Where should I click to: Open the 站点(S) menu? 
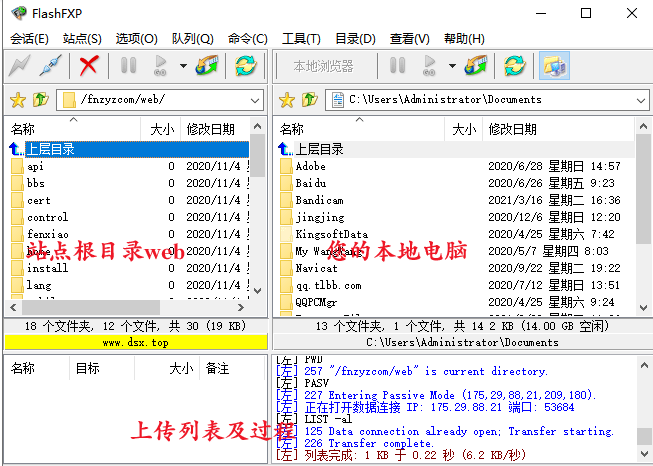tap(82, 39)
